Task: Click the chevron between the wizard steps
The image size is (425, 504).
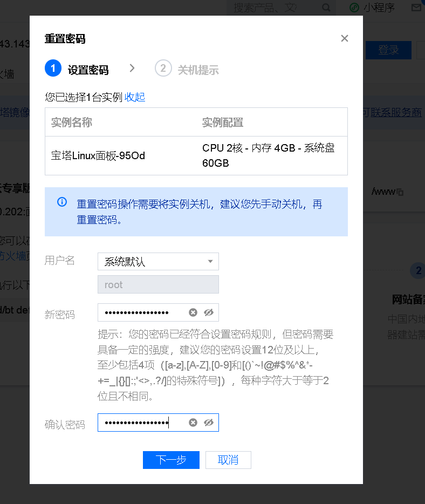Action: tap(132, 68)
